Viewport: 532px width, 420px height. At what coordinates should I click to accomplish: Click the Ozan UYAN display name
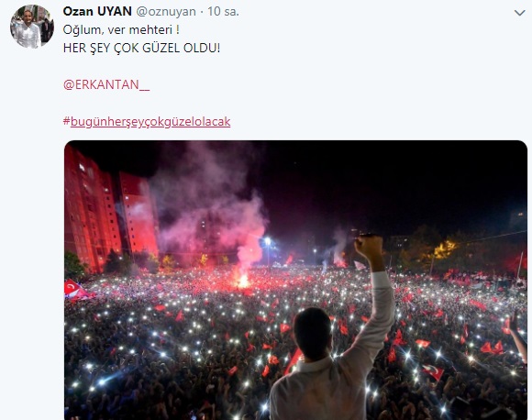(x=97, y=12)
